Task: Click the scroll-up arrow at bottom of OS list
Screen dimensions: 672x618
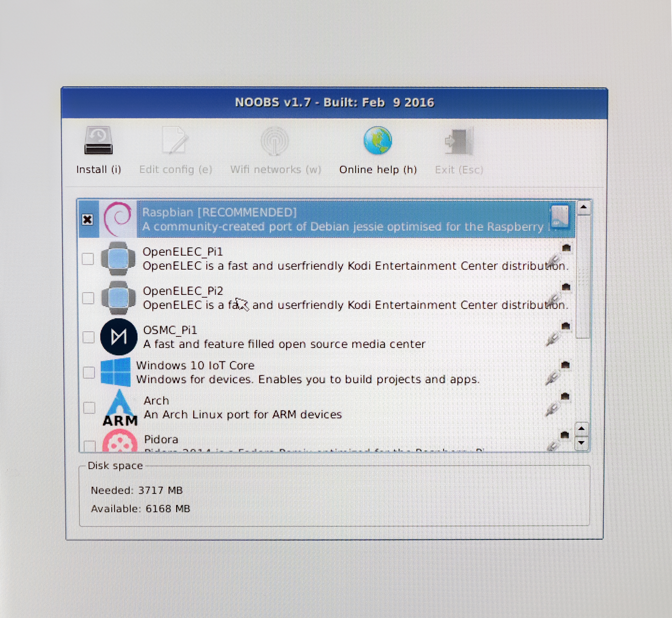Action: pyautogui.click(x=582, y=429)
